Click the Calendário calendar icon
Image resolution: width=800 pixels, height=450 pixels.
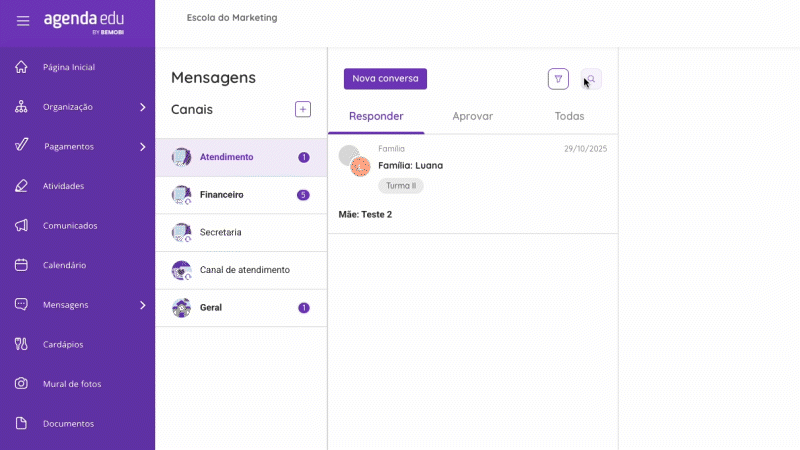point(21,265)
